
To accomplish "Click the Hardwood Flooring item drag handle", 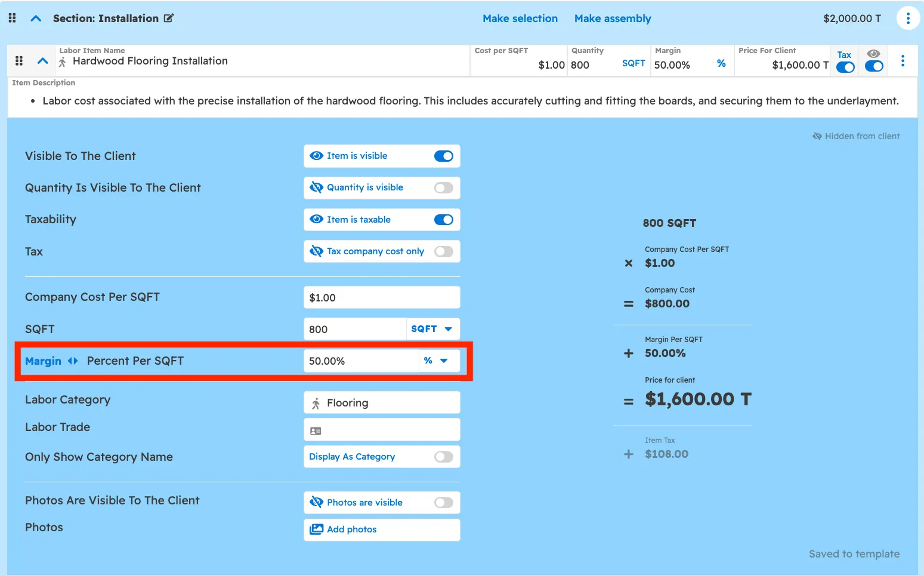I will [x=19, y=61].
